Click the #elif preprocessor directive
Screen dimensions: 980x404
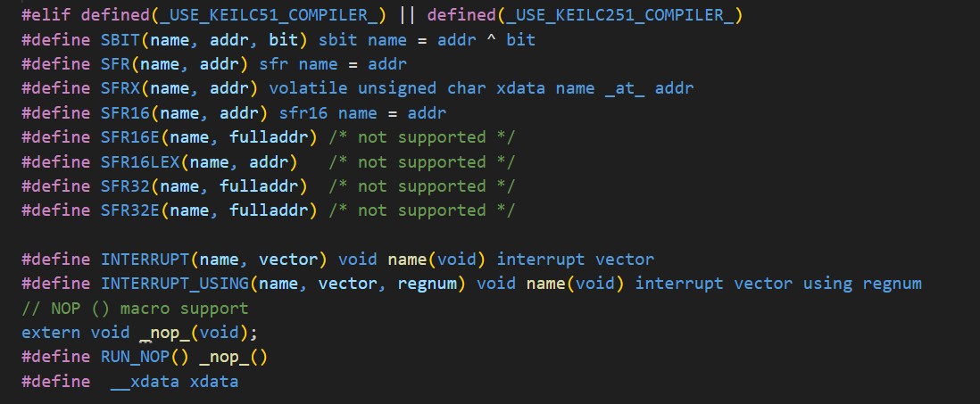[46, 15]
